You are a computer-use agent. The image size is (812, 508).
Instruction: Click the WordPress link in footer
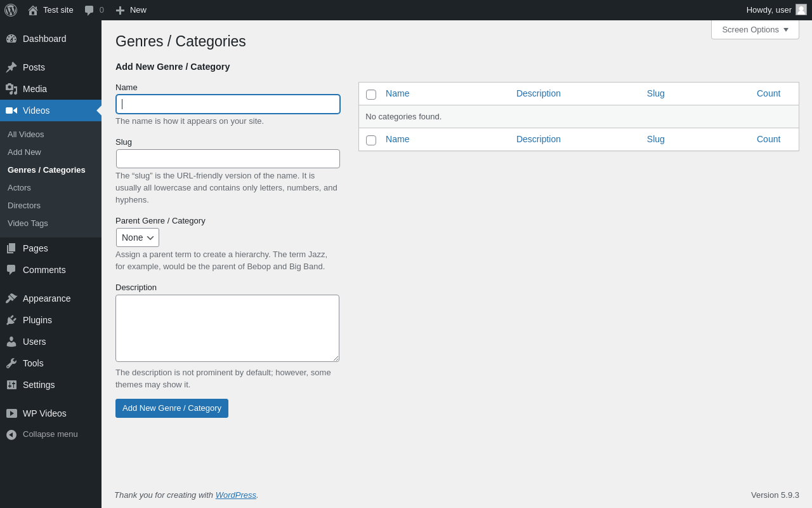[236, 495]
